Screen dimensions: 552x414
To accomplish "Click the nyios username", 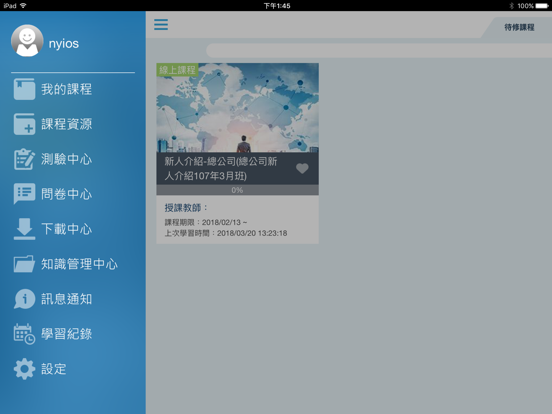I will [x=64, y=44].
